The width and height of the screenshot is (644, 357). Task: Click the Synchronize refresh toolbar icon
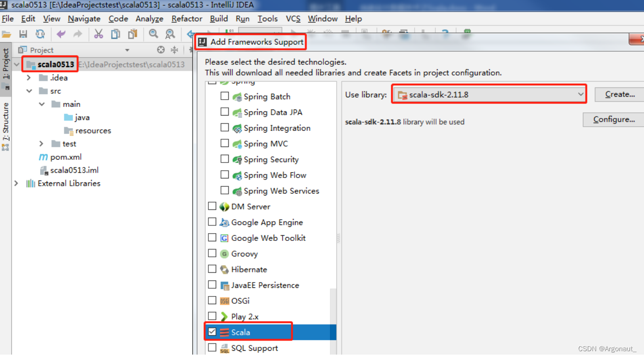[40, 34]
